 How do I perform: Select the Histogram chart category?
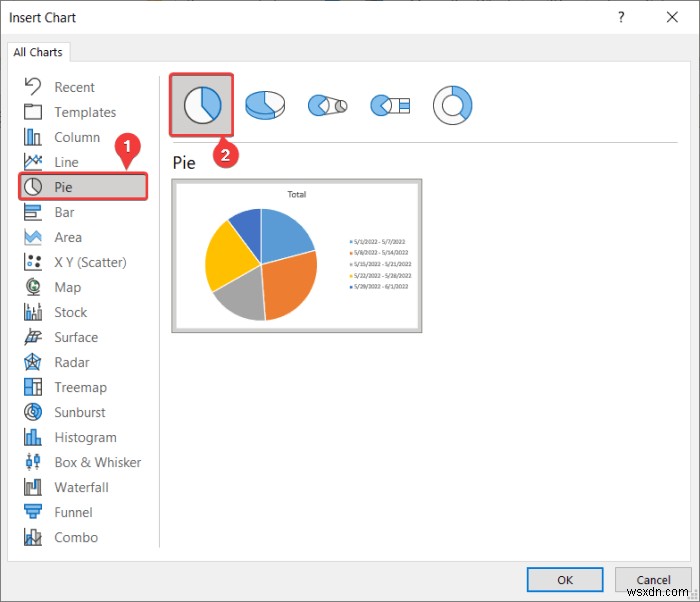click(x=85, y=437)
